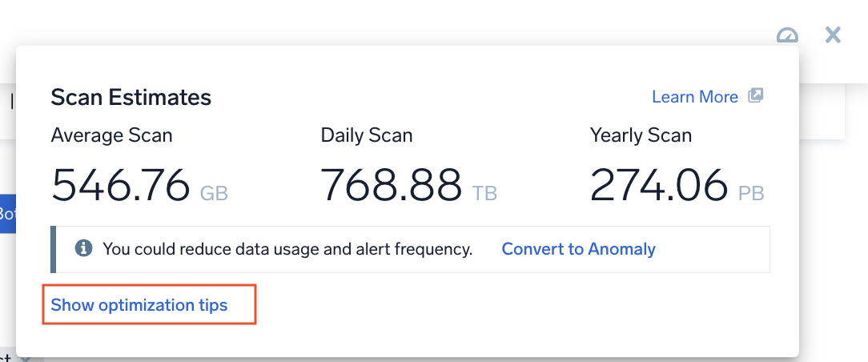The width and height of the screenshot is (868, 362).
Task: Click the 274.06 yearly scan value
Action: click(x=659, y=185)
